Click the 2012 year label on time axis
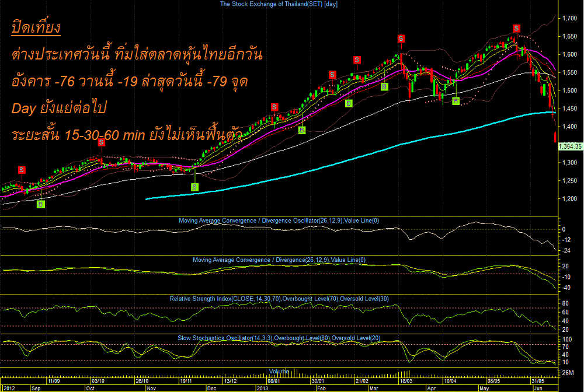This screenshot has width=584, height=392. (x=9, y=388)
